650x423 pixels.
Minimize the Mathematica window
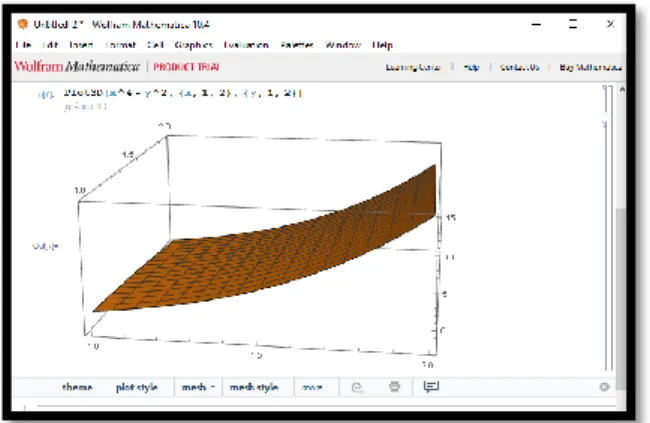tap(536, 24)
